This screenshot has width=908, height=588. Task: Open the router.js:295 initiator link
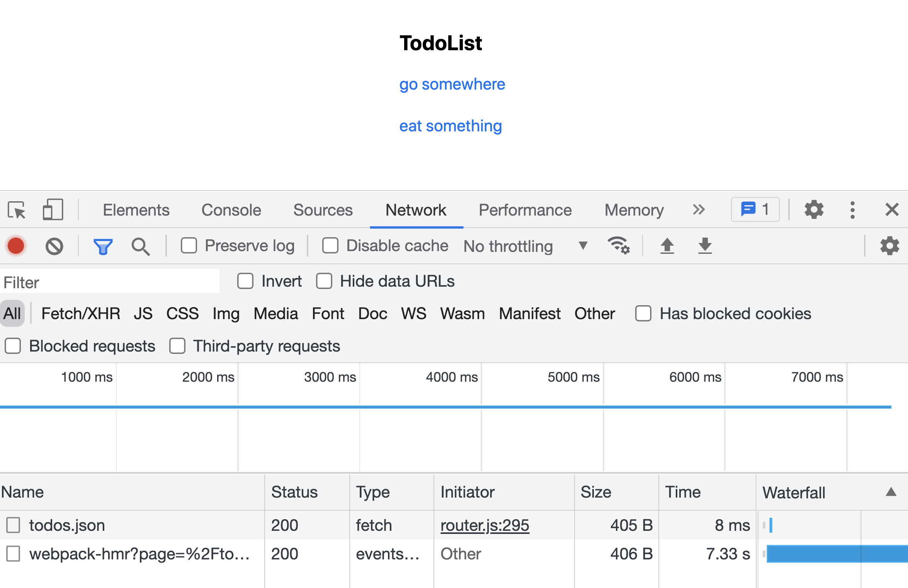coord(485,525)
